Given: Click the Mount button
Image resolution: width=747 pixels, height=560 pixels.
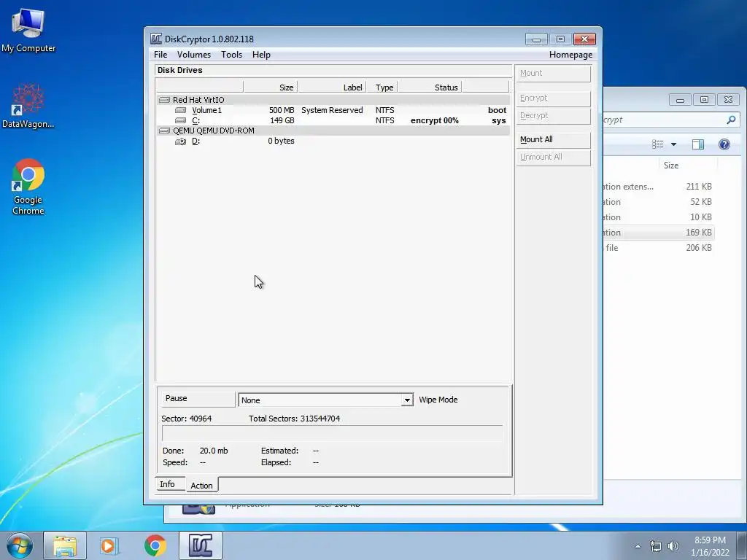Looking at the screenshot, I should (x=553, y=74).
